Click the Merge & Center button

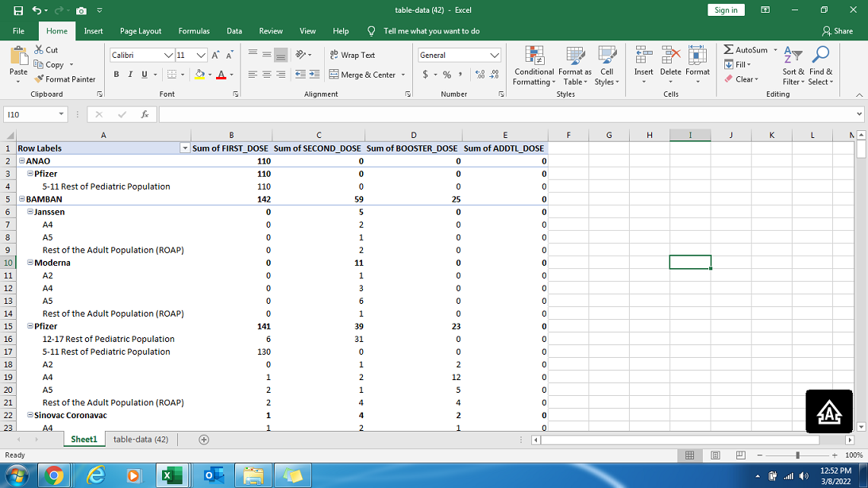368,75
